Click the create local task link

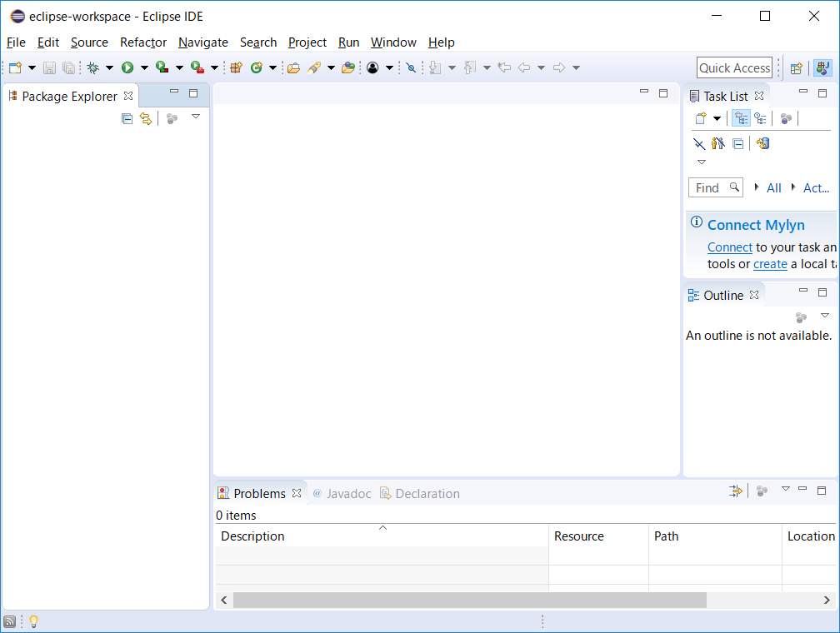pyautogui.click(x=770, y=264)
